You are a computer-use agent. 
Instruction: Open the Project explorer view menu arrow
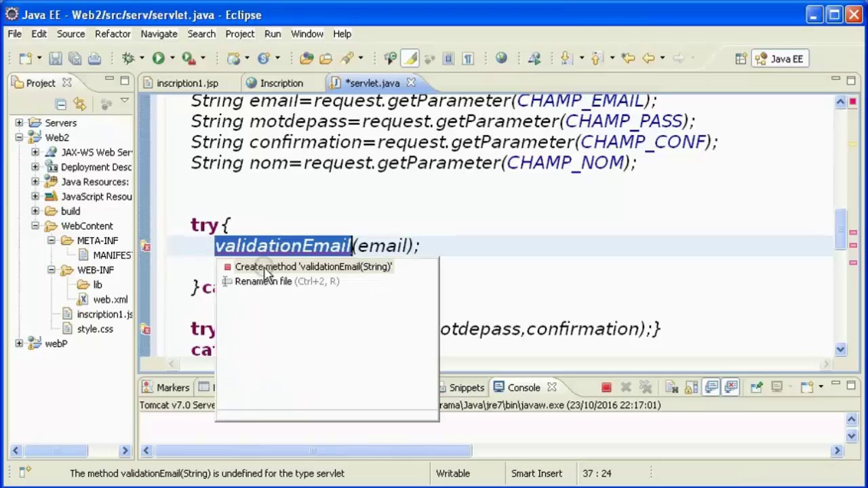[125, 102]
